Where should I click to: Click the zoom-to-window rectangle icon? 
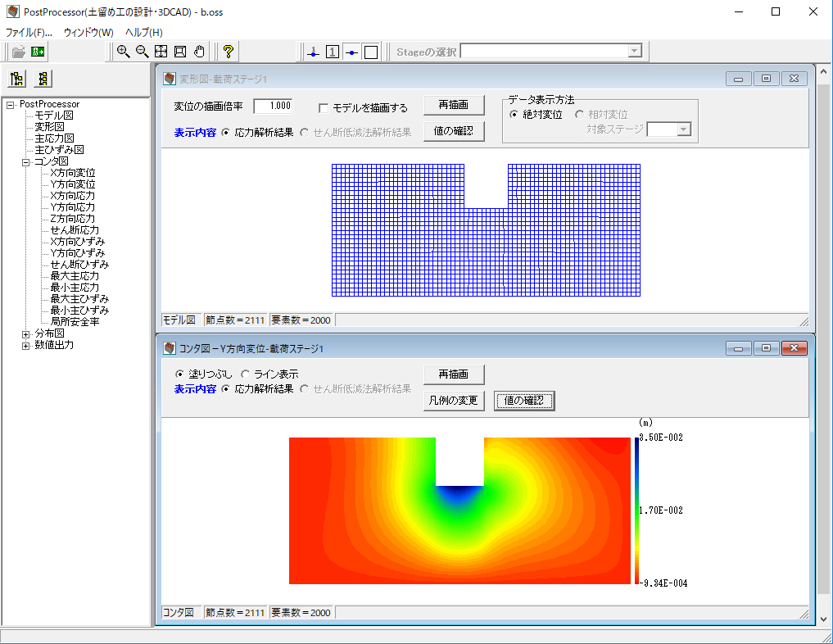point(180,52)
